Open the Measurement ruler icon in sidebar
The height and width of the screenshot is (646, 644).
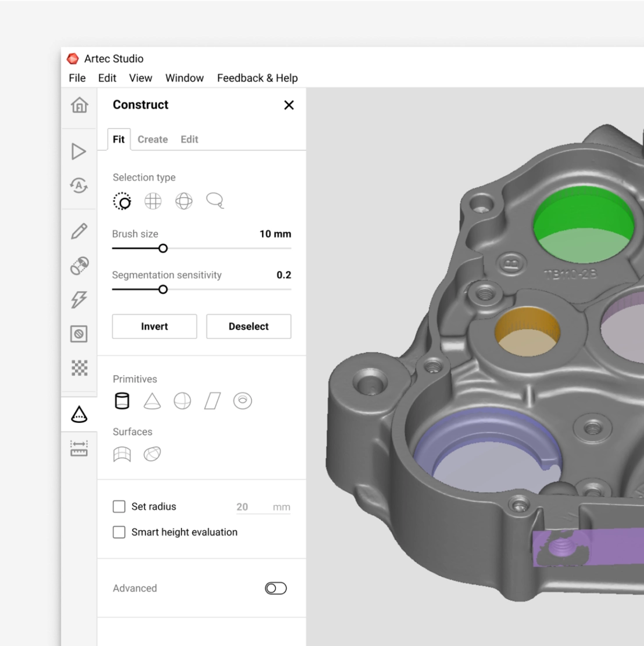[79, 448]
